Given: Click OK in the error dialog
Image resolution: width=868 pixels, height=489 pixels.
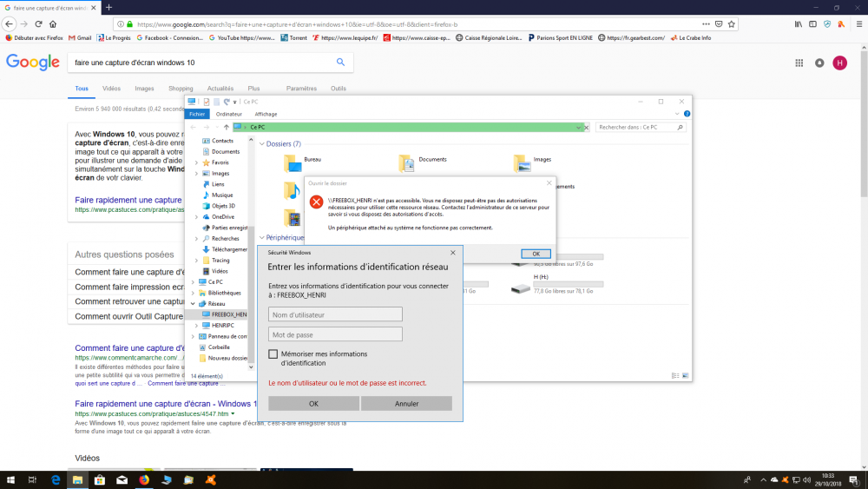Looking at the screenshot, I should [536, 254].
